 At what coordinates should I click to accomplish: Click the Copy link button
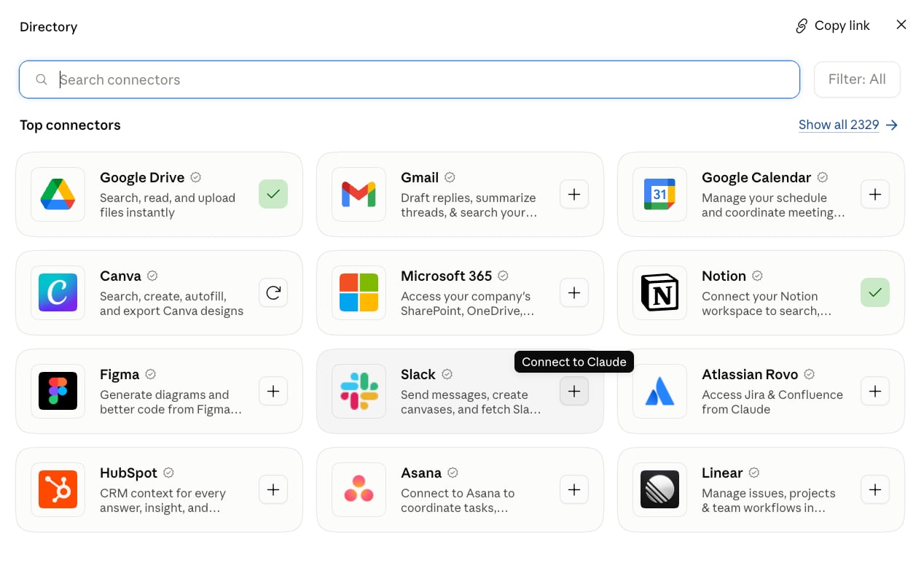(x=832, y=26)
